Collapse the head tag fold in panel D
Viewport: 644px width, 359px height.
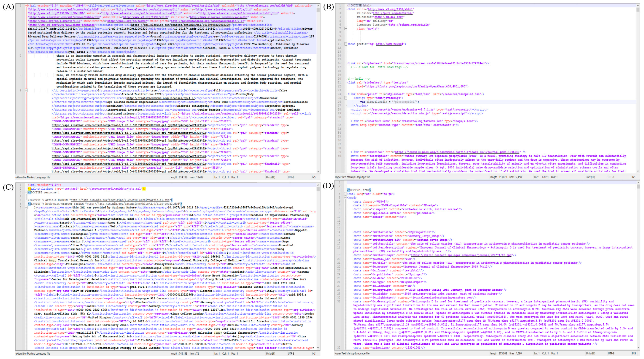tap(345, 198)
